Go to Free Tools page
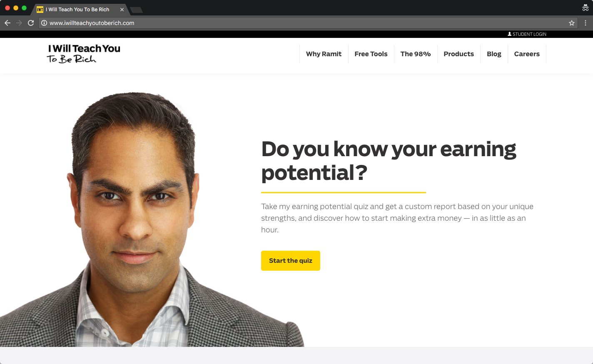 click(x=371, y=54)
